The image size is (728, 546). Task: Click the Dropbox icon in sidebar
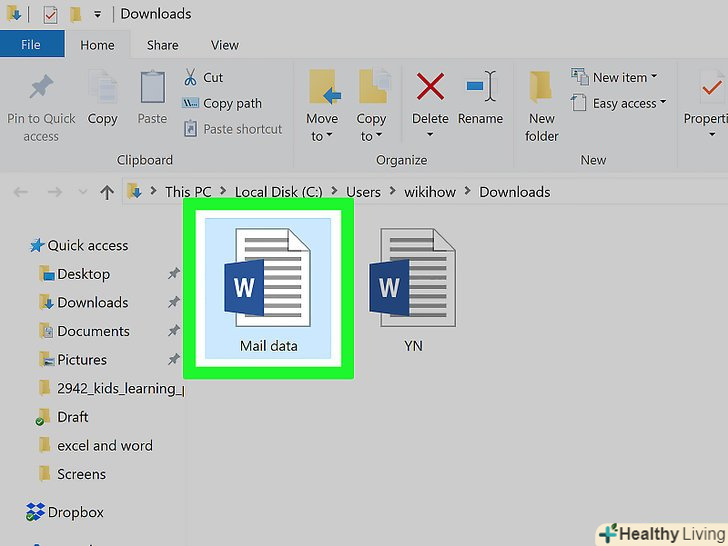point(35,512)
